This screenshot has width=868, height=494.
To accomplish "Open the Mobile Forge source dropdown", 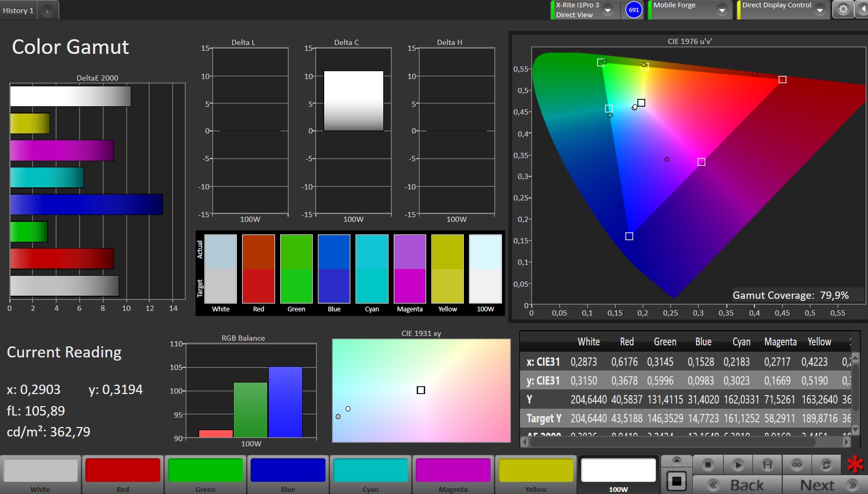I will click(x=722, y=10).
